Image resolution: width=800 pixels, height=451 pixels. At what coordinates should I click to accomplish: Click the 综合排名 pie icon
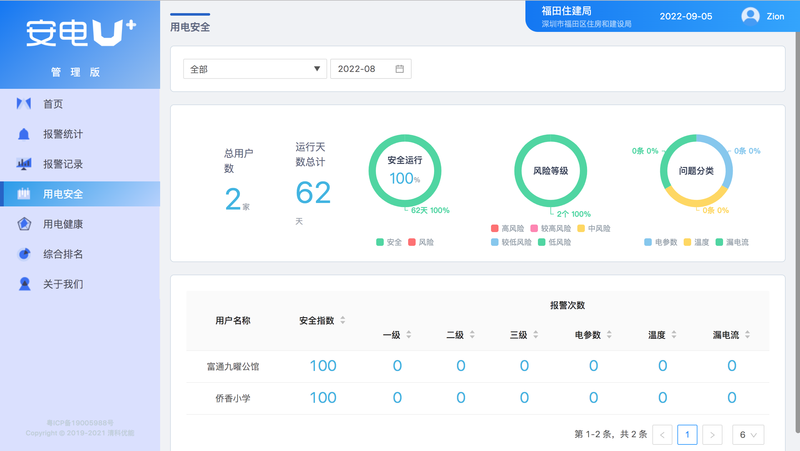(x=24, y=254)
